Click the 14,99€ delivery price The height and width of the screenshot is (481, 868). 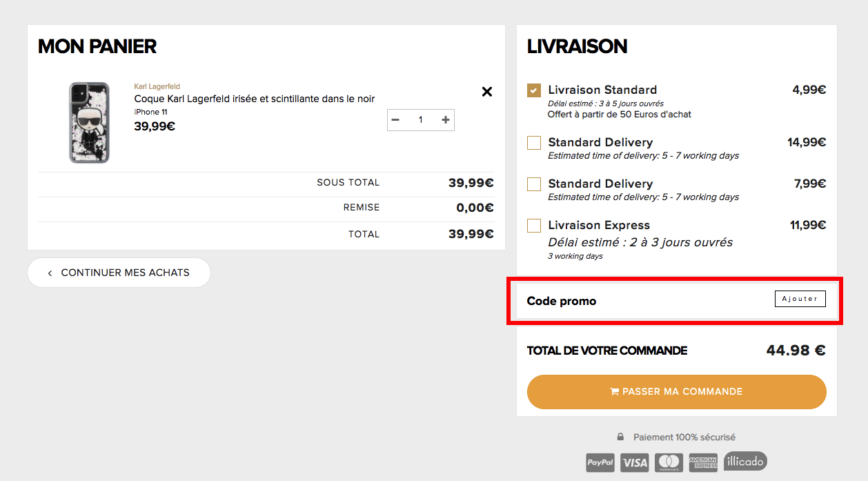(807, 142)
